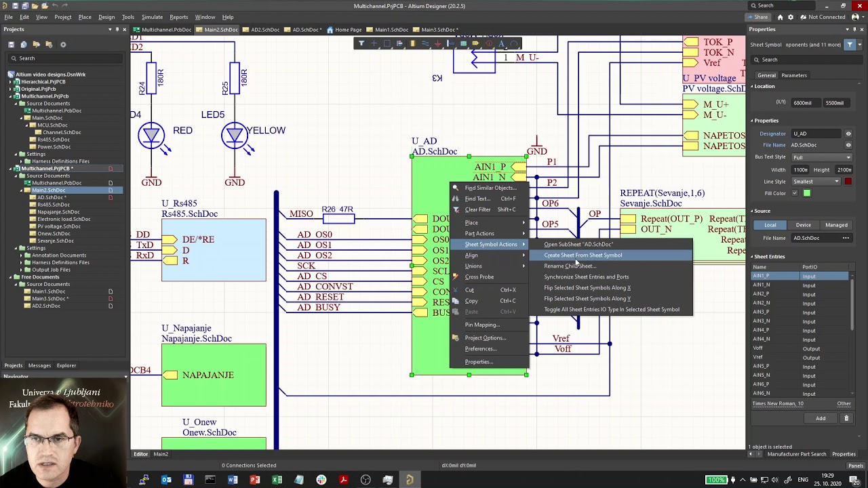Choose Create Sheet From Sheet Symbol
Screen dimensions: 868x488
[583, 255]
